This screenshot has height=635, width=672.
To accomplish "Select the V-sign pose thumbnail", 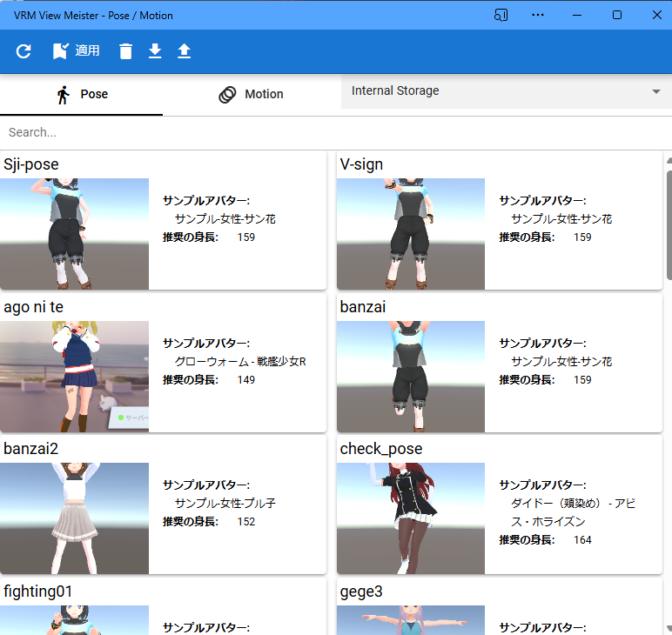I will click(411, 234).
